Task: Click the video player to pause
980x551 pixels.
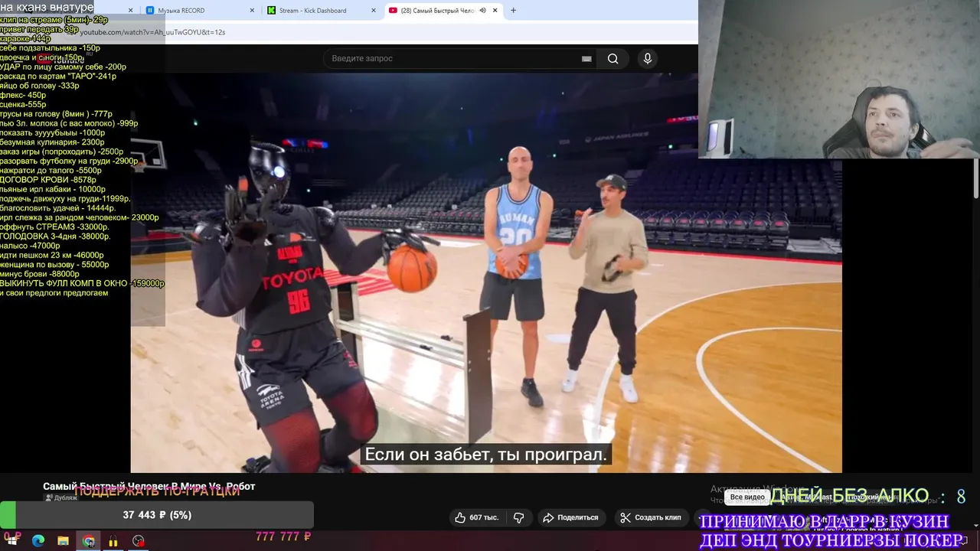Action: [486, 273]
